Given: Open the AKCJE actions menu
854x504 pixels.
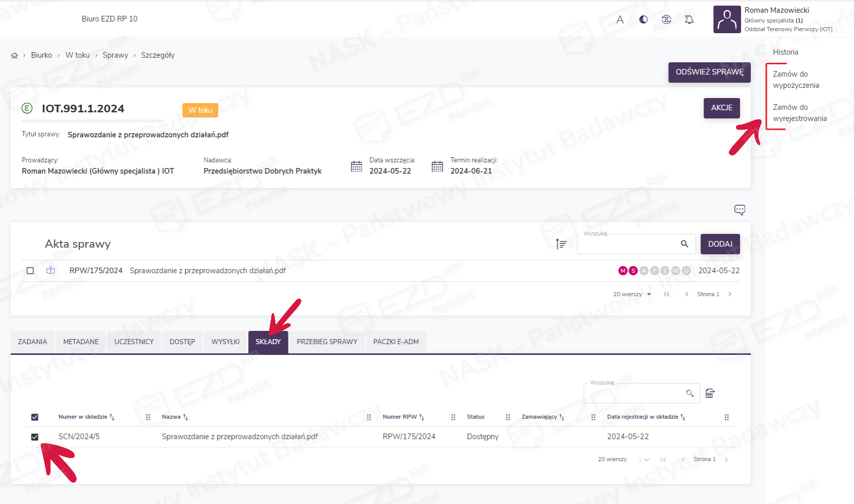Looking at the screenshot, I should tap(721, 108).
